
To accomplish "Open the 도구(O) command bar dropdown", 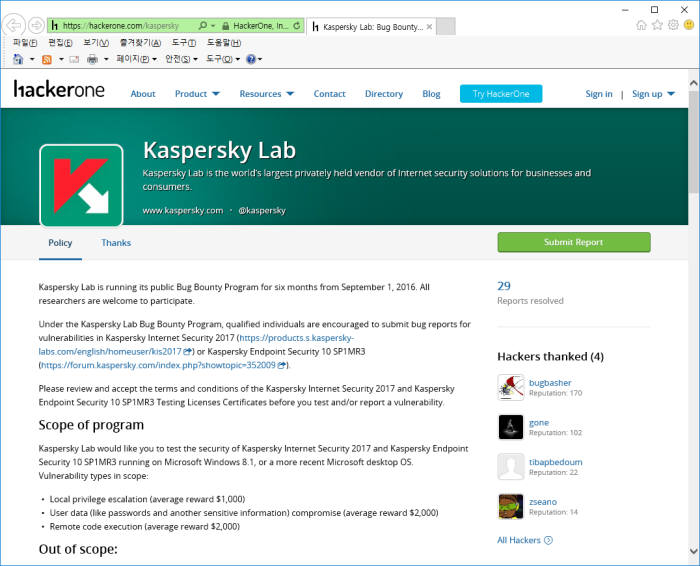I will [223, 59].
